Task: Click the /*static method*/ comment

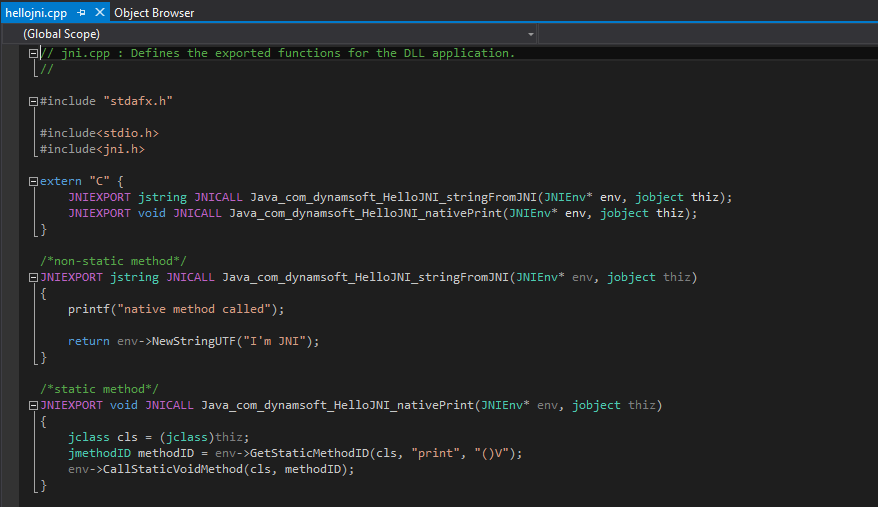Action: pos(99,389)
